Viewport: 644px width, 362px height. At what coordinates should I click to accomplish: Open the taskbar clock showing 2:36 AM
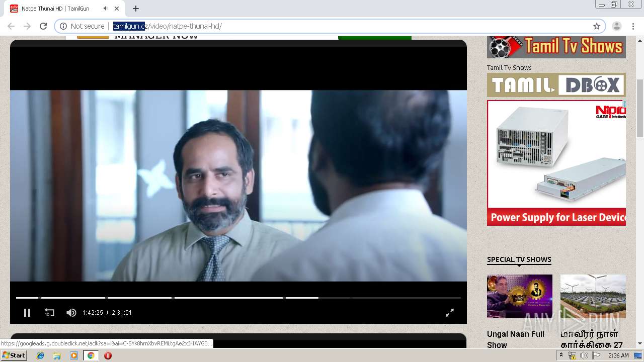[618, 355]
